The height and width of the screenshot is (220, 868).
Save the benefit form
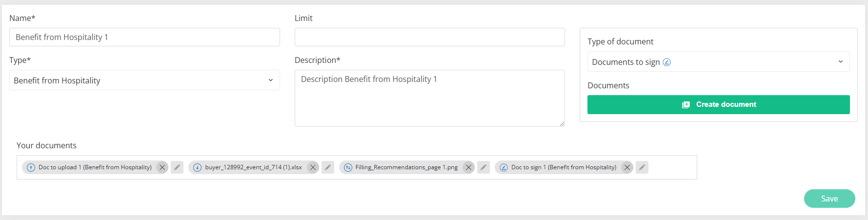tap(829, 199)
